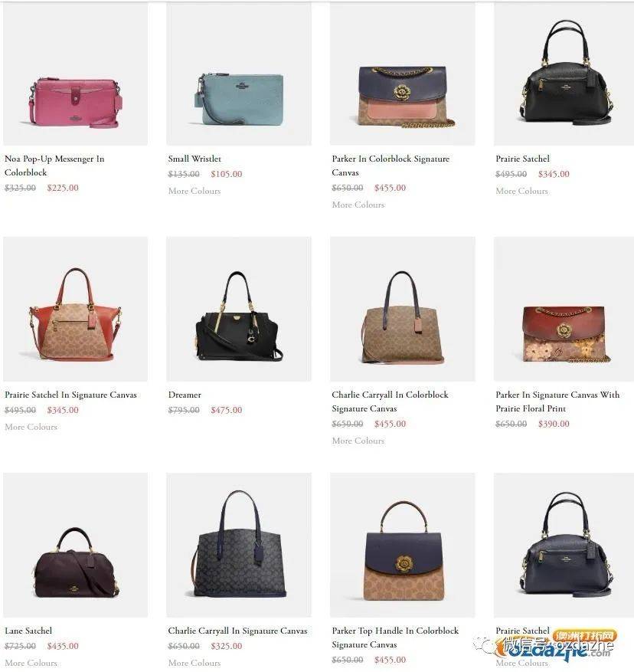This screenshot has width=634, height=672.
Task: Show More Colours for Charlie Carryall Colorblock
Action: coord(358,441)
